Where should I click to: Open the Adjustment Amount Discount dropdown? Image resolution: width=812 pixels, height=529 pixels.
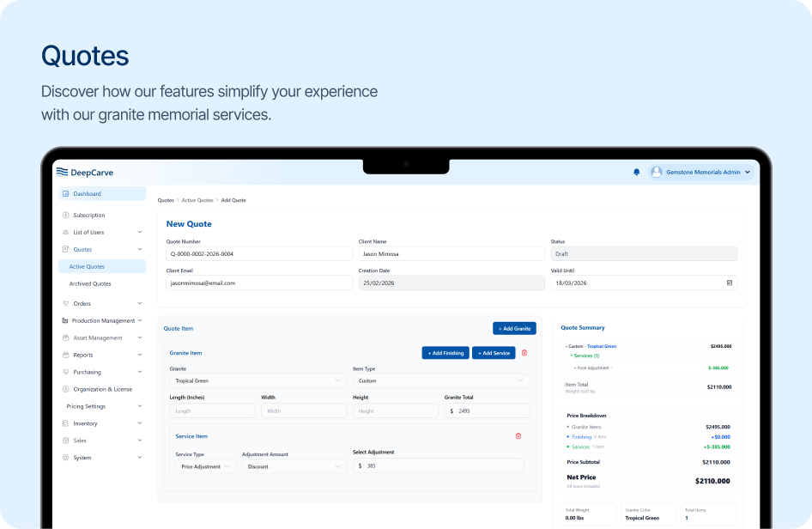click(294, 466)
